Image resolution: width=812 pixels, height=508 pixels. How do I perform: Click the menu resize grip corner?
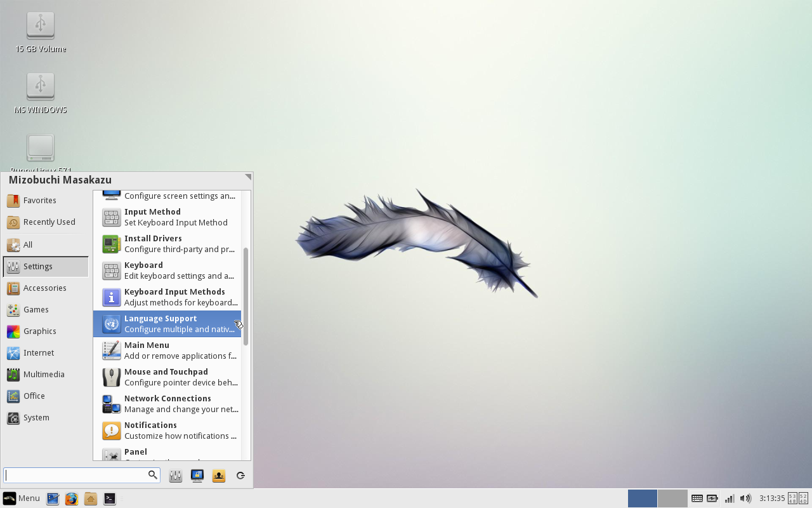pos(248,177)
